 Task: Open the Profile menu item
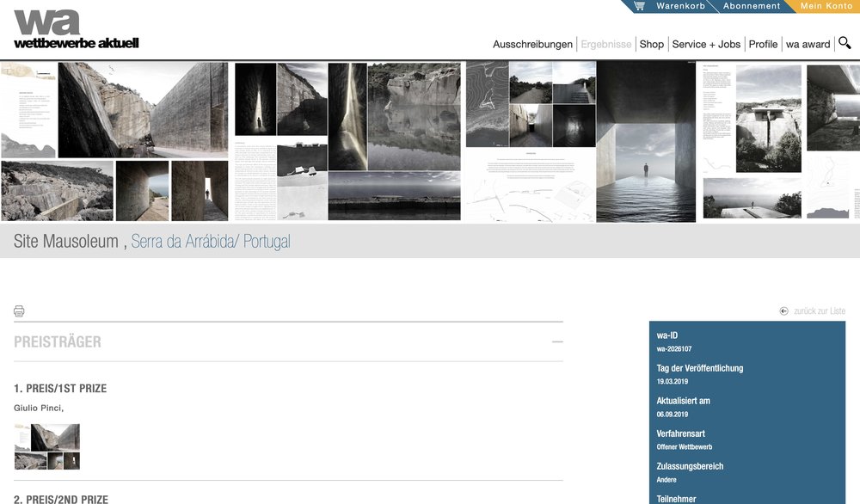(x=763, y=45)
